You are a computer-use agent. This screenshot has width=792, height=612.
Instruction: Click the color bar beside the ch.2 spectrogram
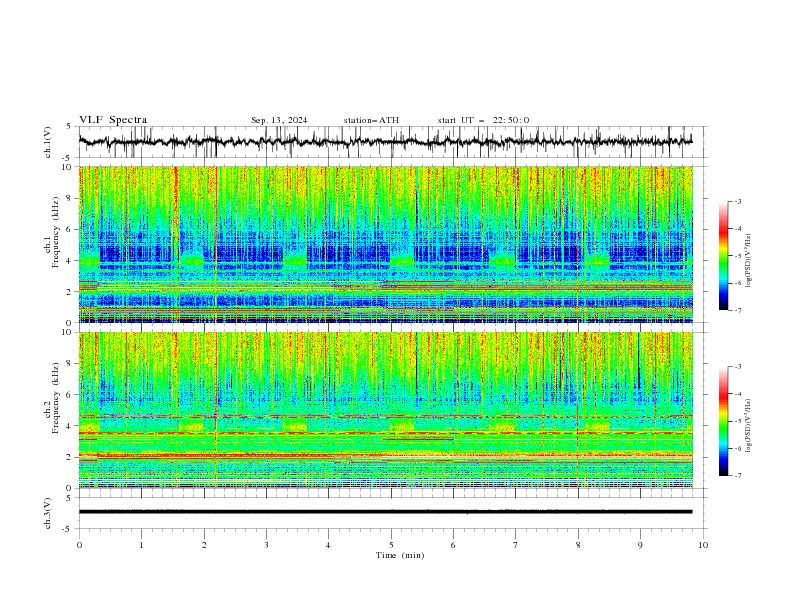click(x=723, y=421)
